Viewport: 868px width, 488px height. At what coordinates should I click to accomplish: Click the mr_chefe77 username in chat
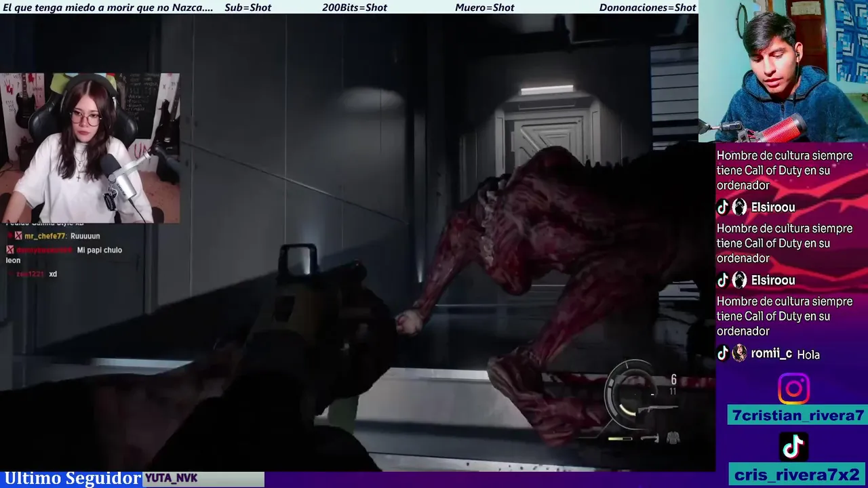click(45, 236)
